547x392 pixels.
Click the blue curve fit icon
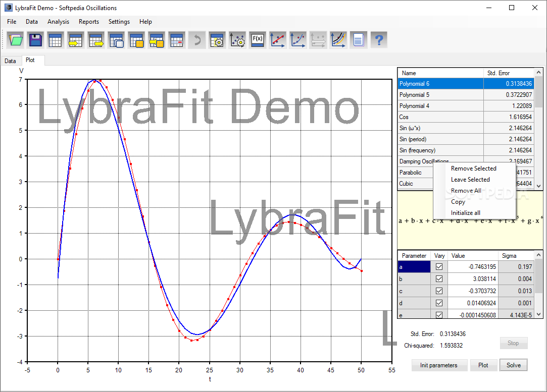click(x=298, y=40)
